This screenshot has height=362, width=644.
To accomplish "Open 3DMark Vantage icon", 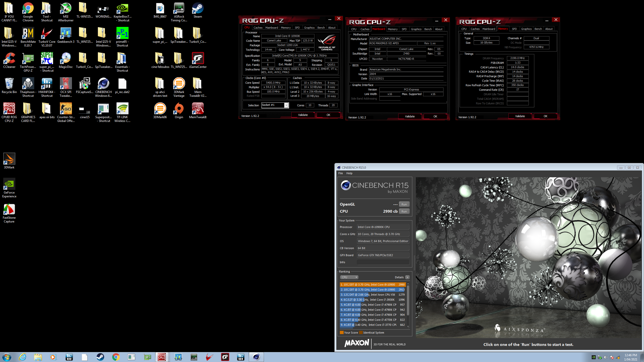I will pos(179,87).
